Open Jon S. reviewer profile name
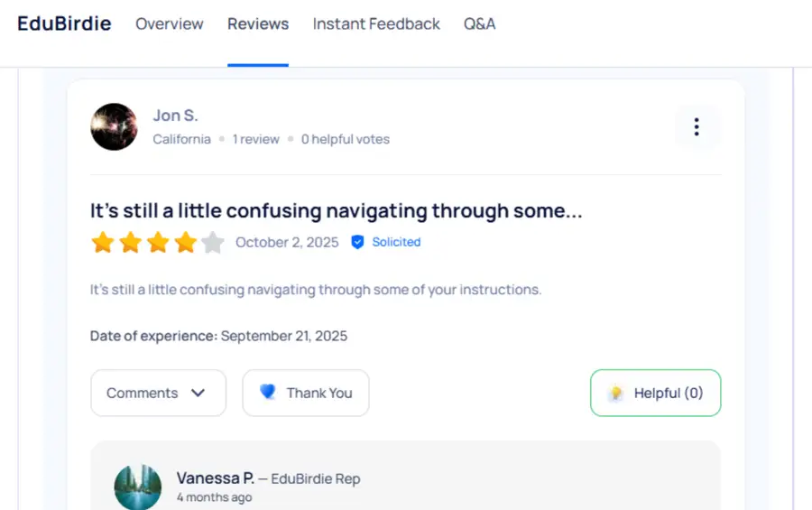This screenshot has height=510, width=812. [x=175, y=116]
